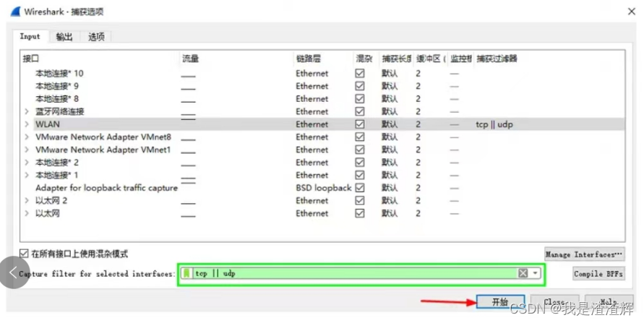
Task: Select Adapter for loopback traffic capture
Action: click(x=106, y=188)
